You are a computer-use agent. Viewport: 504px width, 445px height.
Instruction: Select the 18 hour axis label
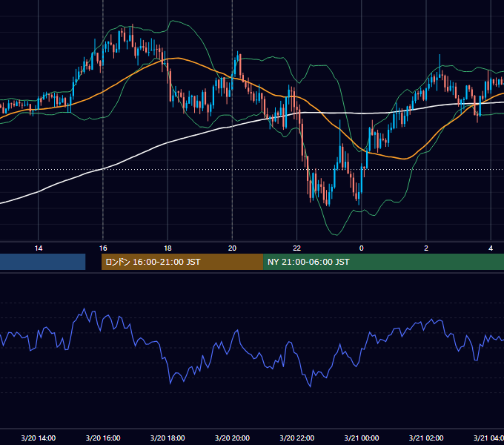tap(168, 248)
